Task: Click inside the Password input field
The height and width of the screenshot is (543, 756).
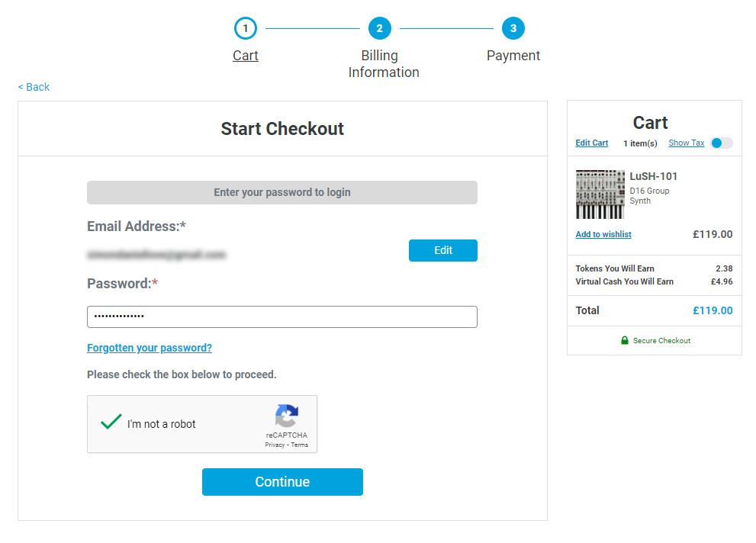Action: pos(282,316)
